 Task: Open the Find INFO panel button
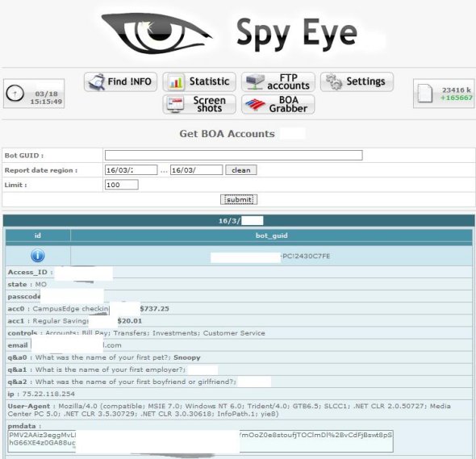(120, 81)
